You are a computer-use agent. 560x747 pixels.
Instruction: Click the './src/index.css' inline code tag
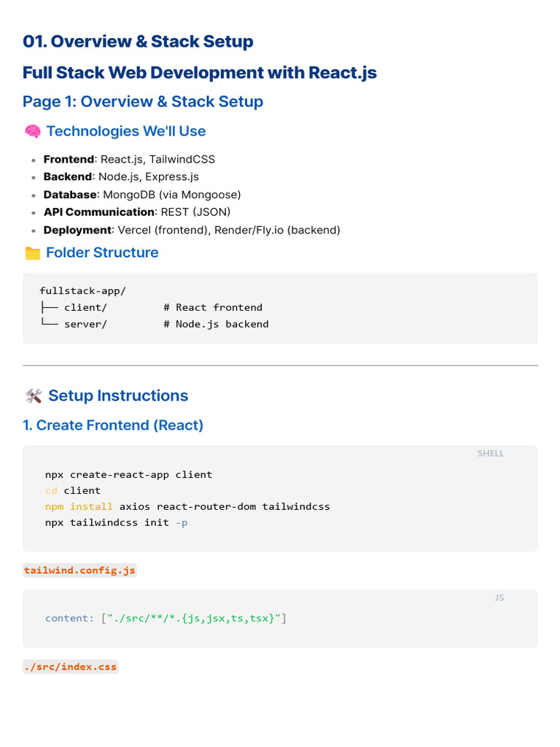point(70,667)
